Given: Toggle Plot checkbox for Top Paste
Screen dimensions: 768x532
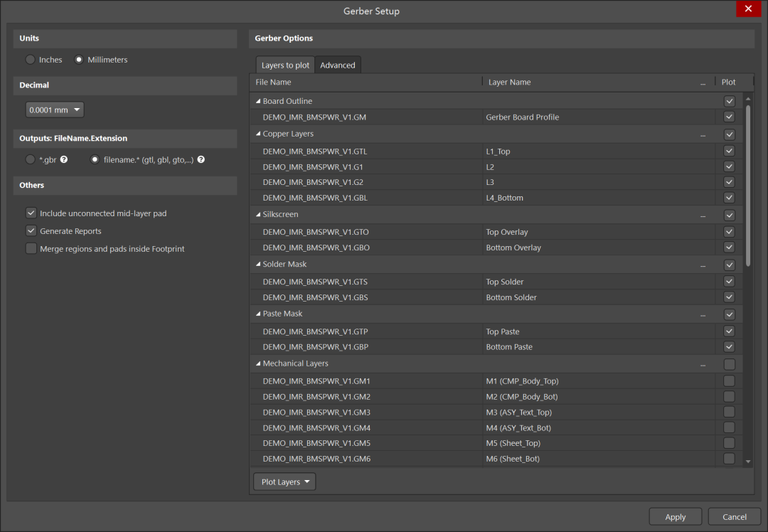Looking at the screenshot, I should pyautogui.click(x=730, y=331).
